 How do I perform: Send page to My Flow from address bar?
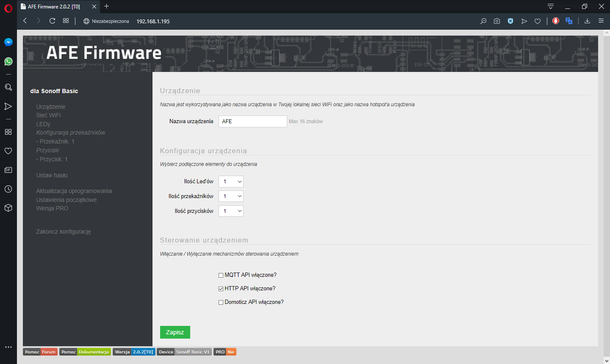524,21
